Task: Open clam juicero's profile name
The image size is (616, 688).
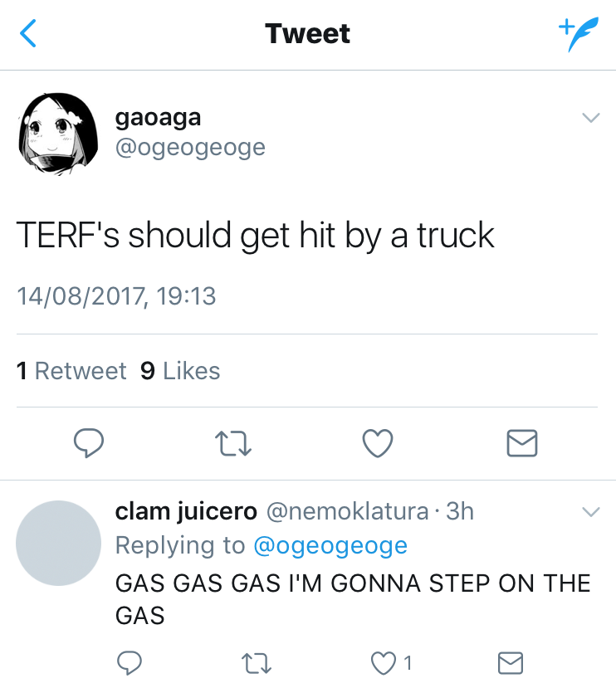Action: 186,511
